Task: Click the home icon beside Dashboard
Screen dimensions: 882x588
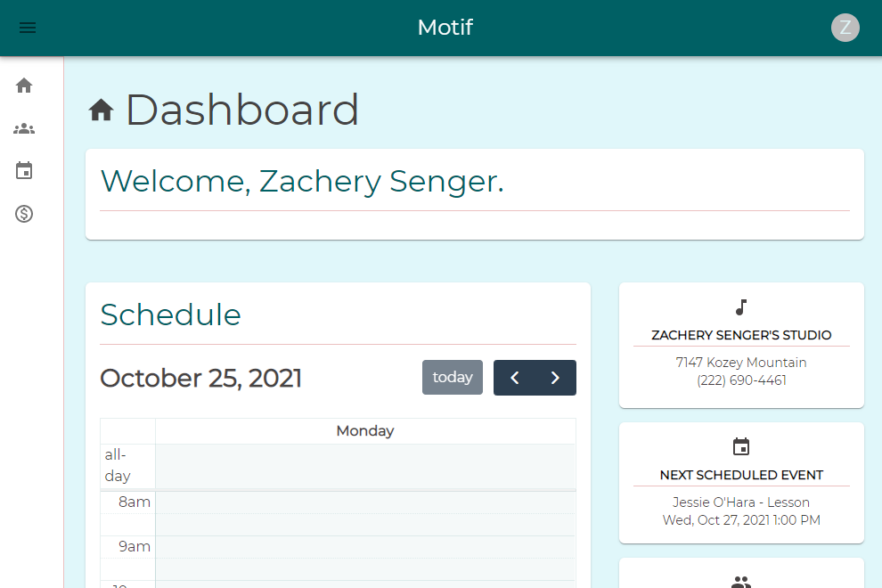Action: [x=102, y=110]
